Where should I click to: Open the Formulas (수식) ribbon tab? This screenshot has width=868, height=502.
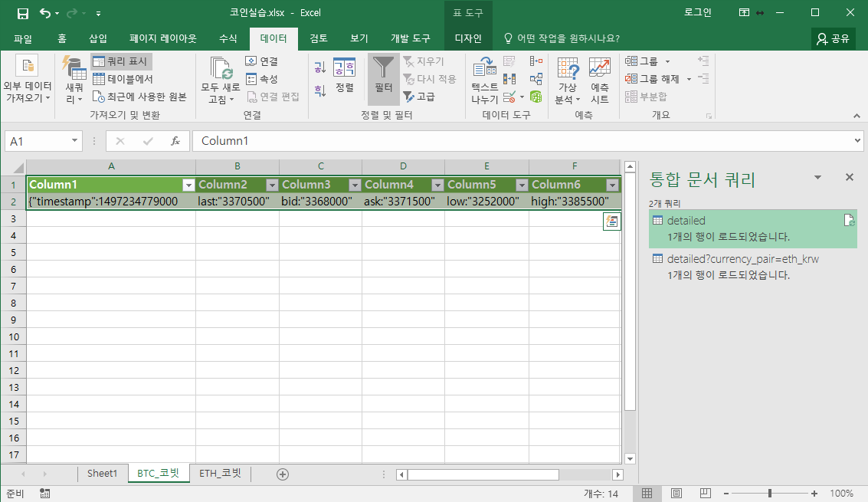228,38
